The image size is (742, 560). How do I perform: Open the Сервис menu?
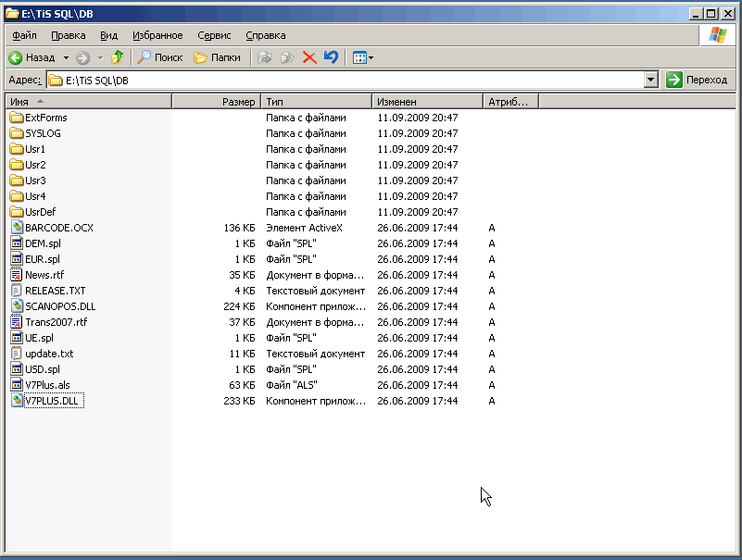pyautogui.click(x=214, y=35)
